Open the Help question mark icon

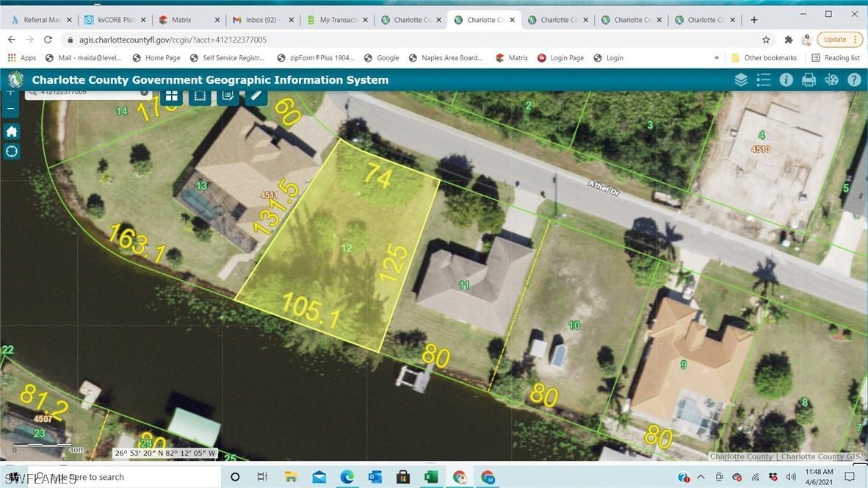853,79
